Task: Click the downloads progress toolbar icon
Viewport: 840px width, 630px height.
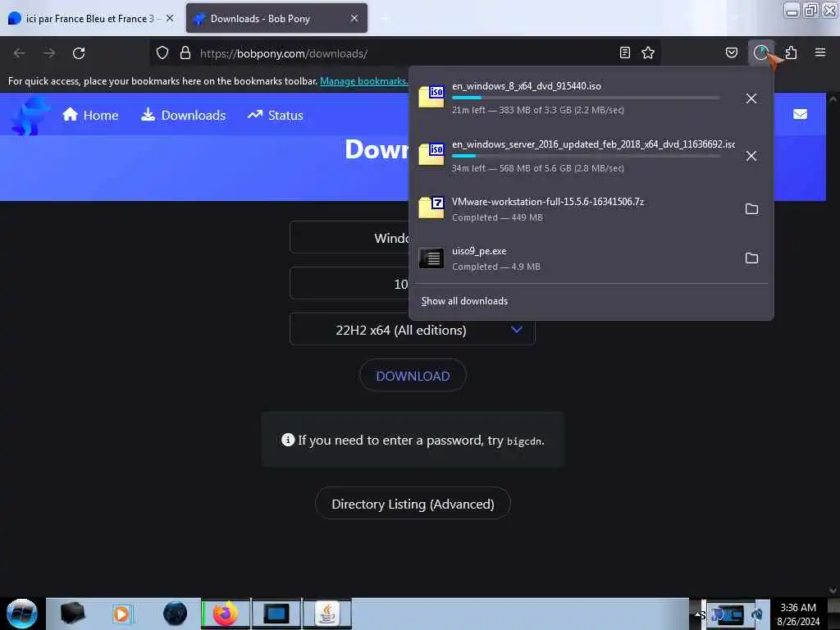Action: [x=760, y=52]
